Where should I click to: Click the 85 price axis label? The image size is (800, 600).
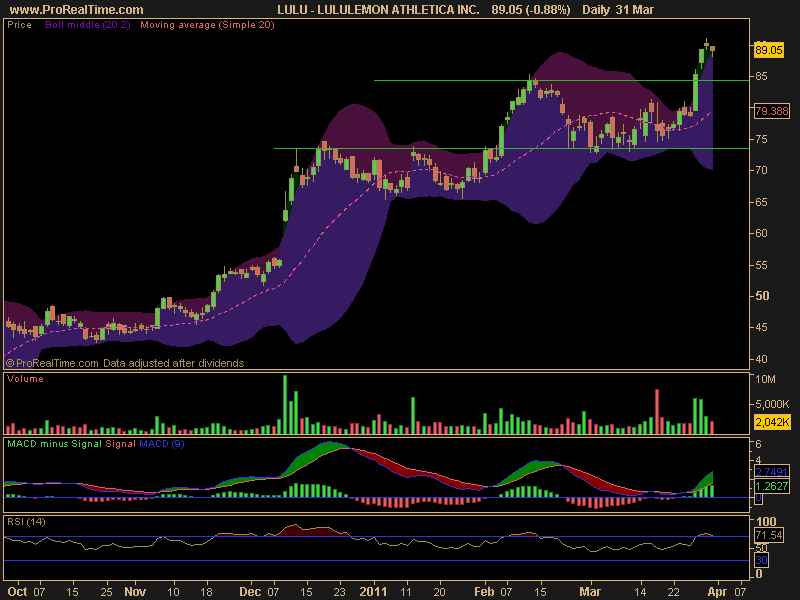pyautogui.click(x=761, y=76)
